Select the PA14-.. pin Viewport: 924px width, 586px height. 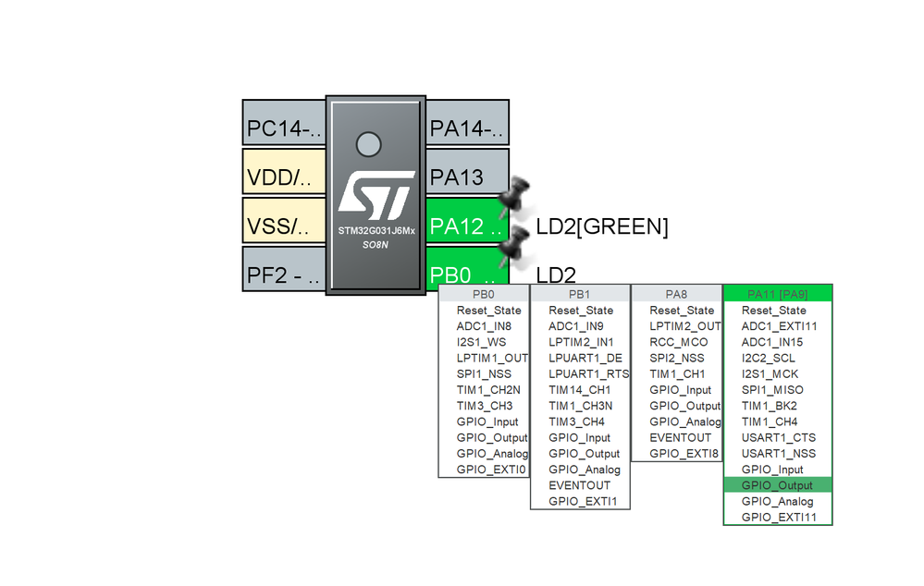(x=467, y=123)
